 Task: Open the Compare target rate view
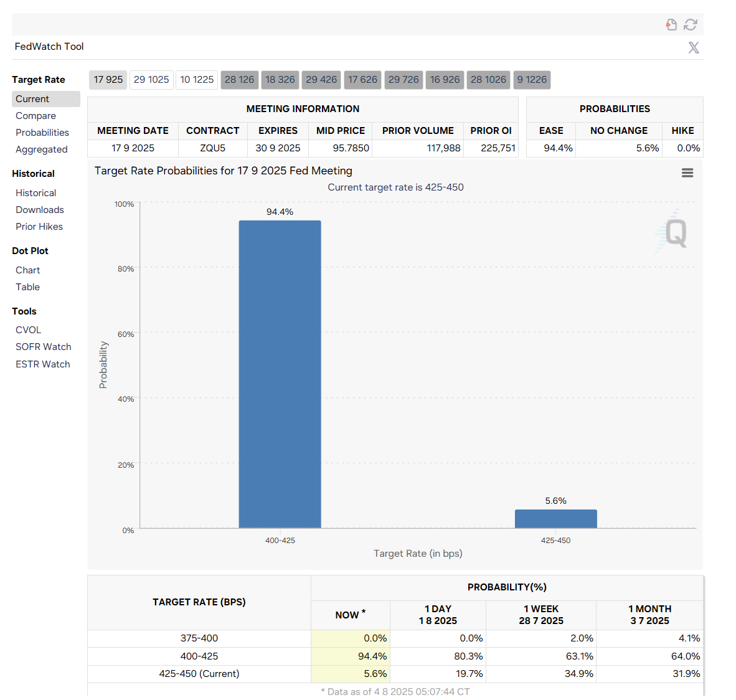click(x=35, y=116)
